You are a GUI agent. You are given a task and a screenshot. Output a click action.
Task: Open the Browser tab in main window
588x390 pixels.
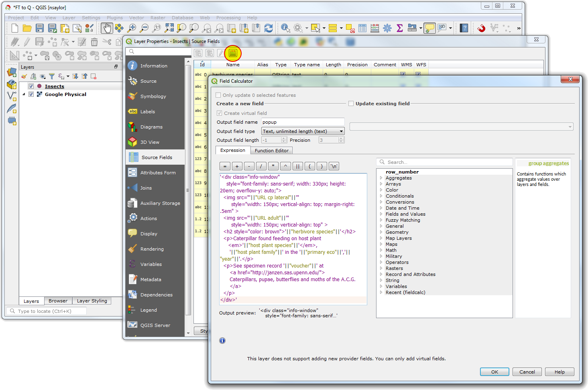58,301
